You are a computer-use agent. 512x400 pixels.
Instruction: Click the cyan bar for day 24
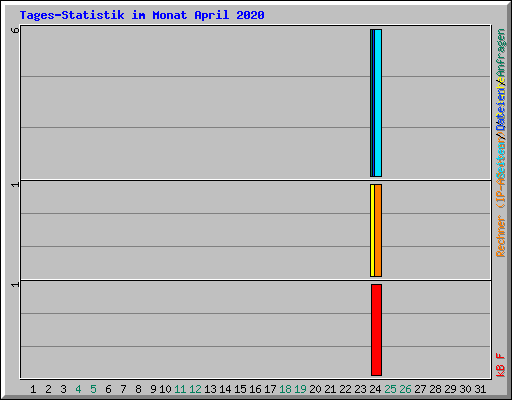point(378,103)
